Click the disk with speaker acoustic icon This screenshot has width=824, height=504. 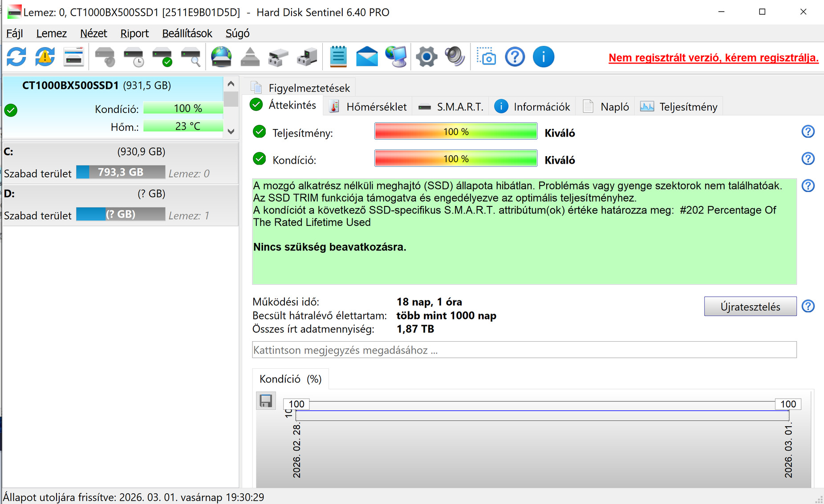click(x=105, y=57)
